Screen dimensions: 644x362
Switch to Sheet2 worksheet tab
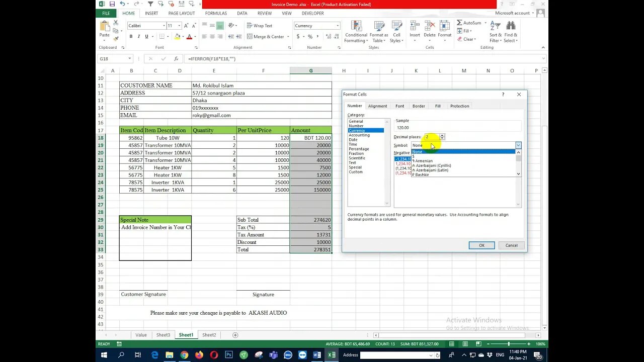tap(209, 335)
